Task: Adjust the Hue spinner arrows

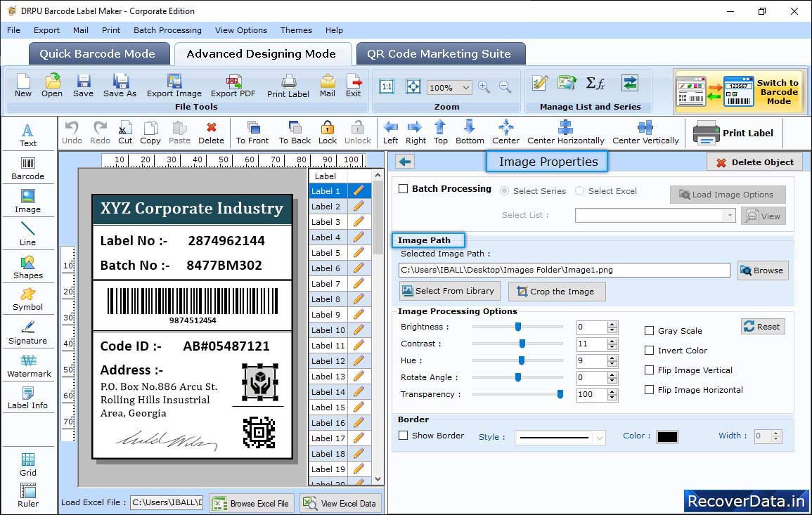Action: point(612,360)
